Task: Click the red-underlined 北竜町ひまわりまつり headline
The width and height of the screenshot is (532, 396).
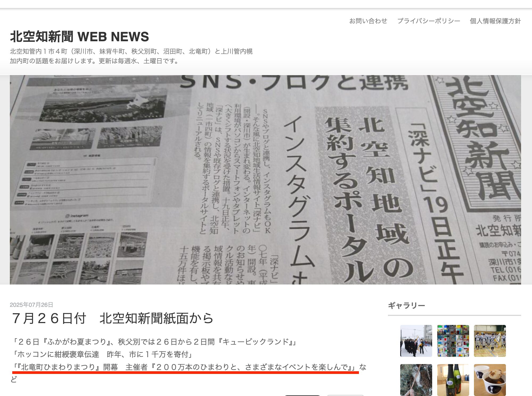Action: pos(185,367)
